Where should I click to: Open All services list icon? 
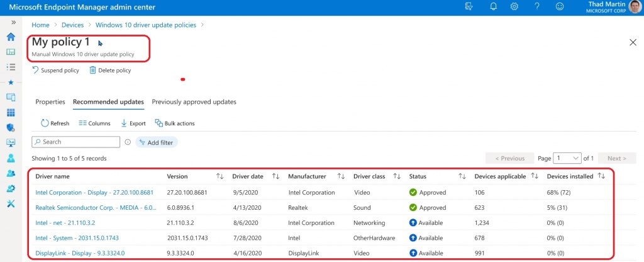coord(11,67)
